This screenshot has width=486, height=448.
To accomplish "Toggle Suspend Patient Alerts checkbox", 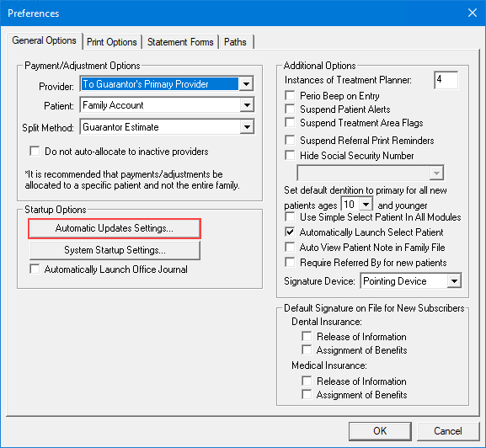I will point(290,109).
